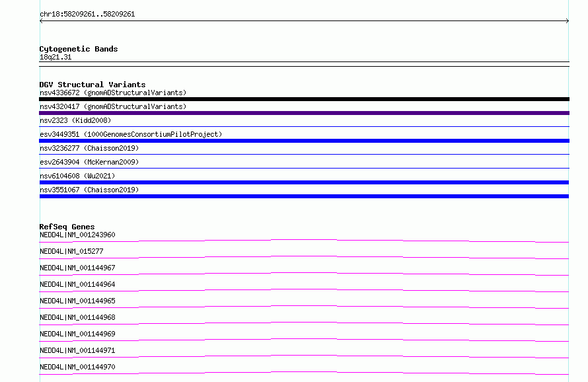Image resolution: width=588 pixels, height=382 pixels.
Task: Open variant nsv6104608 (Wu2021)
Action: click(x=77, y=176)
